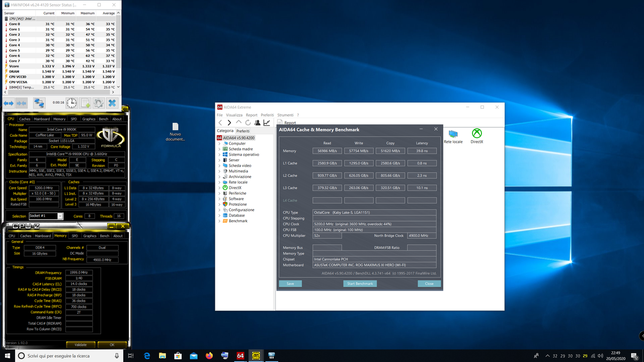
Task: Reset timers using the HWiNFO clock icon
Action: (x=71, y=103)
